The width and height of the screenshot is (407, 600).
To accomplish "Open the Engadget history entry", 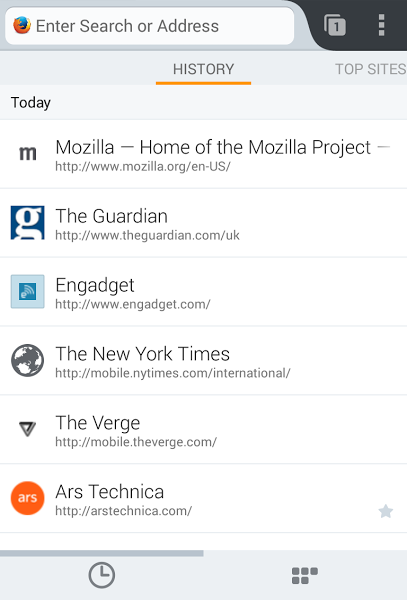I will coord(204,292).
